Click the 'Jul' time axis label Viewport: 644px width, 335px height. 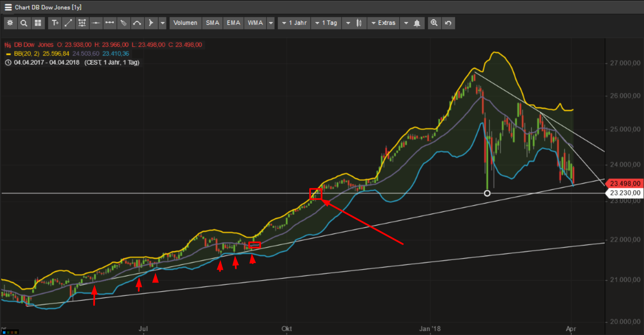coord(143,328)
